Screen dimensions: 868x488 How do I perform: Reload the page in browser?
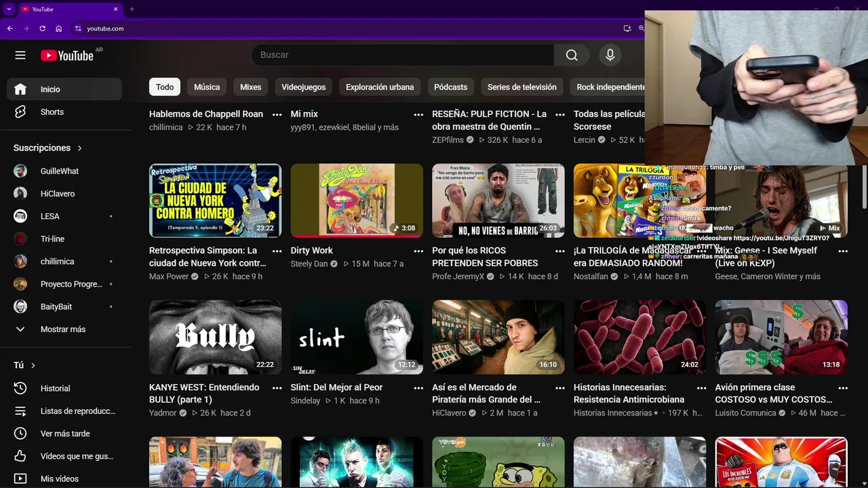click(x=42, y=28)
